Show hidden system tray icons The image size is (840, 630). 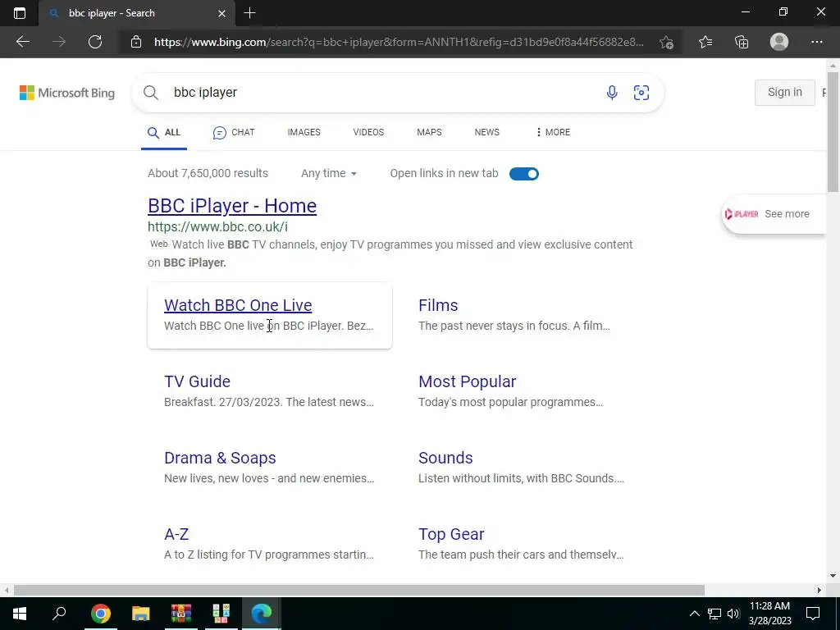[694, 614]
